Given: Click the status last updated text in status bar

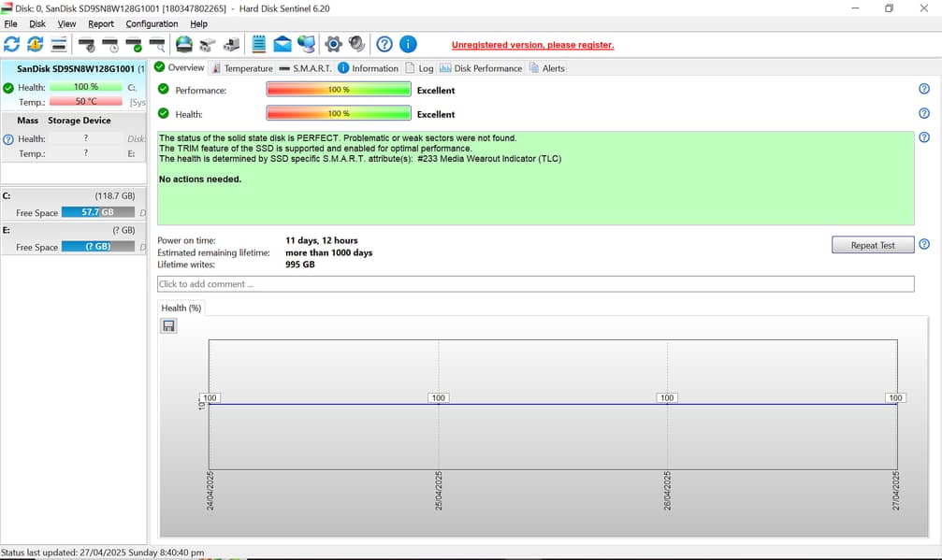Looking at the screenshot, I should (103, 553).
